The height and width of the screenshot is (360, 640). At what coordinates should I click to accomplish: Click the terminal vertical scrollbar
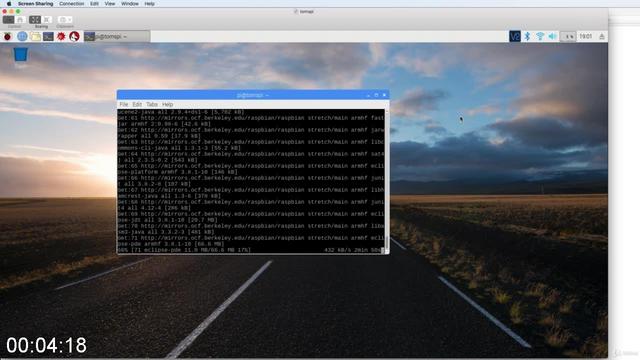click(386, 181)
